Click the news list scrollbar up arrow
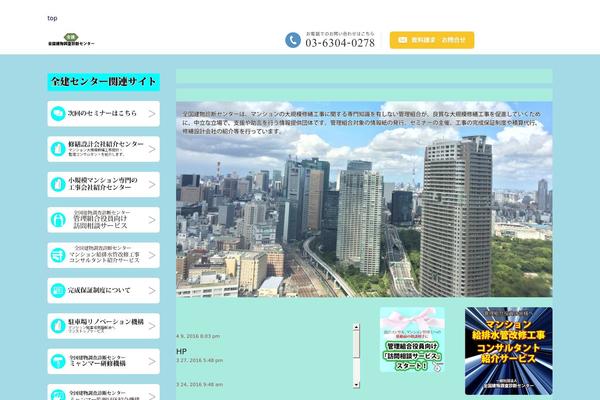 356,327
